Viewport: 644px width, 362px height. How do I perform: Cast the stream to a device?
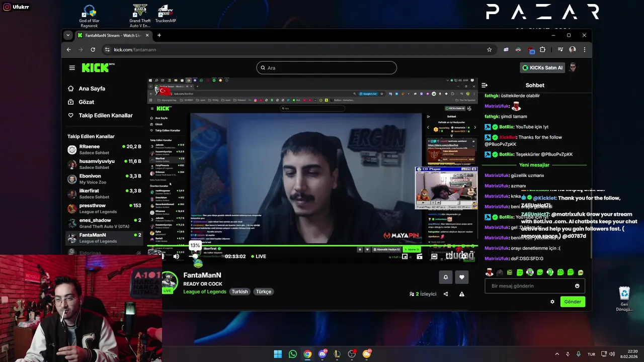pyautogui.click(x=420, y=256)
